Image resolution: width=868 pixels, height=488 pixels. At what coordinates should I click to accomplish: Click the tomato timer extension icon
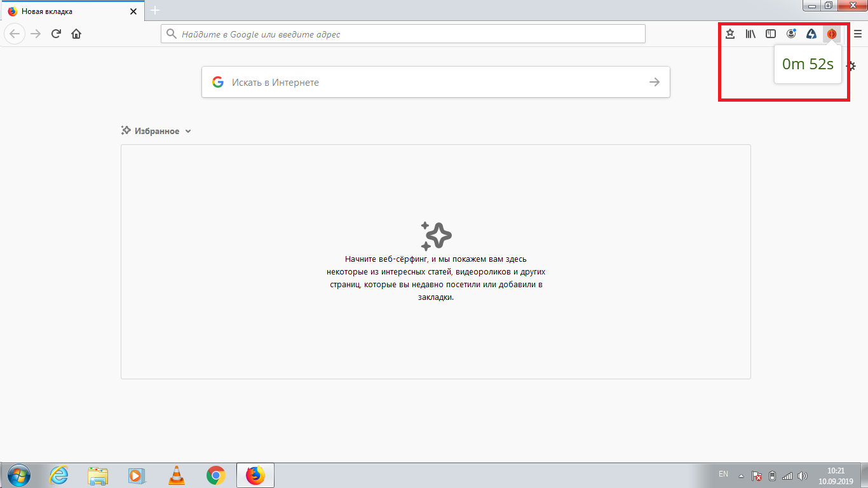pyautogui.click(x=832, y=34)
